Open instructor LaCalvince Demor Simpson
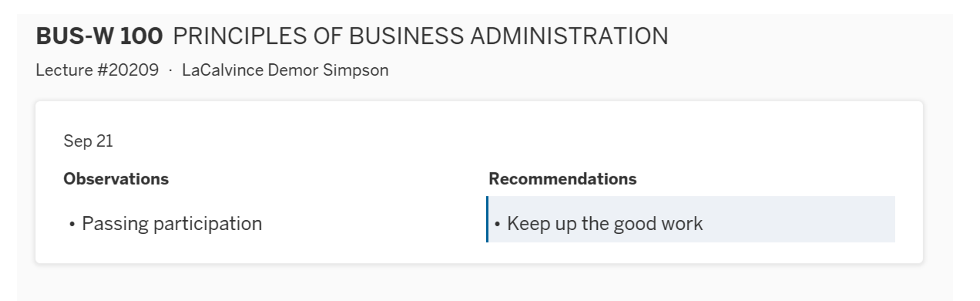 coord(285,70)
